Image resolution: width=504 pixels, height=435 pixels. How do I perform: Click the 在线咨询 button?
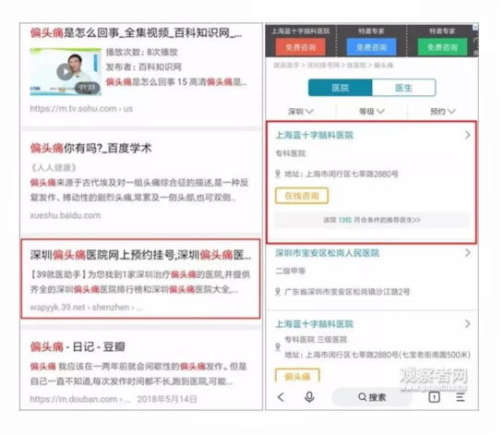click(302, 196)
